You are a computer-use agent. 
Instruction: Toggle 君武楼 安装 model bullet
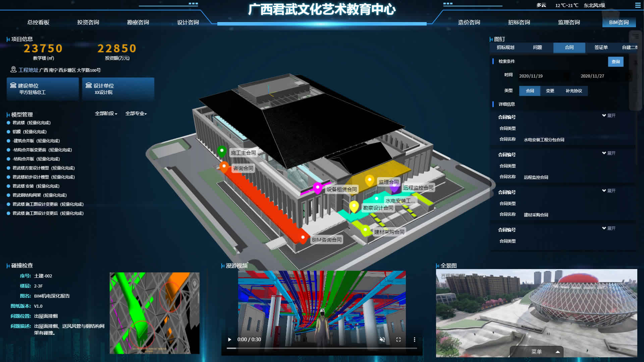click(x=8, y=186)
